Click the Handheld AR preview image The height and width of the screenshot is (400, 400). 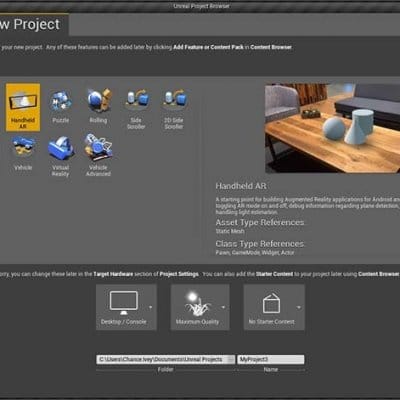pos(332,128)
